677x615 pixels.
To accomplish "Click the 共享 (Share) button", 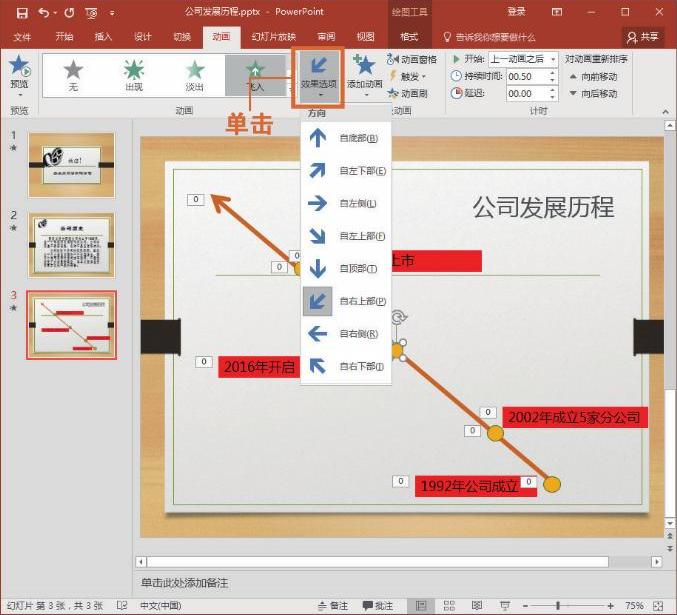I will click(643, 37).
